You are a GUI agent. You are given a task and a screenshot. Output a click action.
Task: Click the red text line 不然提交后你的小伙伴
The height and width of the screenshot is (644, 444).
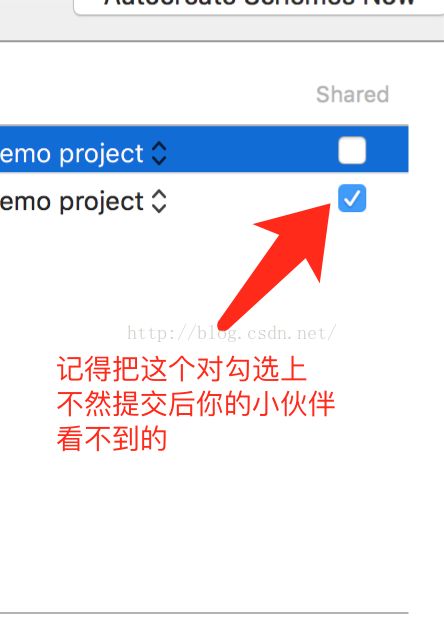pyautogui.click(x=196, y=404)
